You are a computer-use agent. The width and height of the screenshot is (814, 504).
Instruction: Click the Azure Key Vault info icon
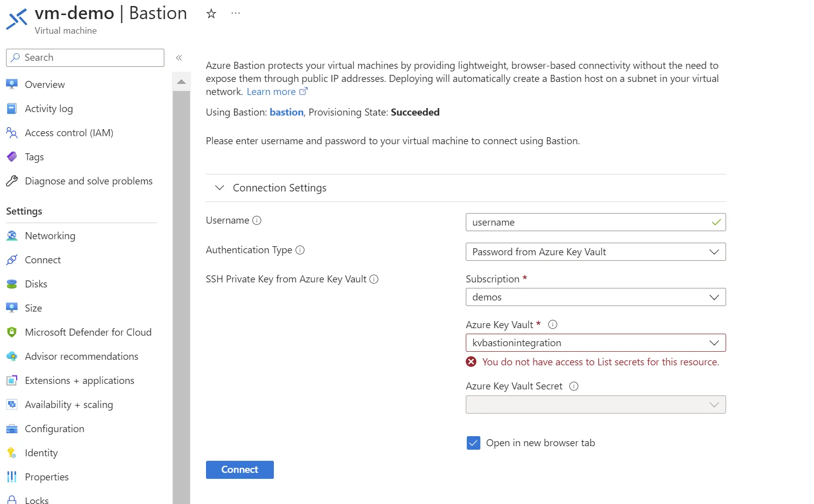pos(553,325)
